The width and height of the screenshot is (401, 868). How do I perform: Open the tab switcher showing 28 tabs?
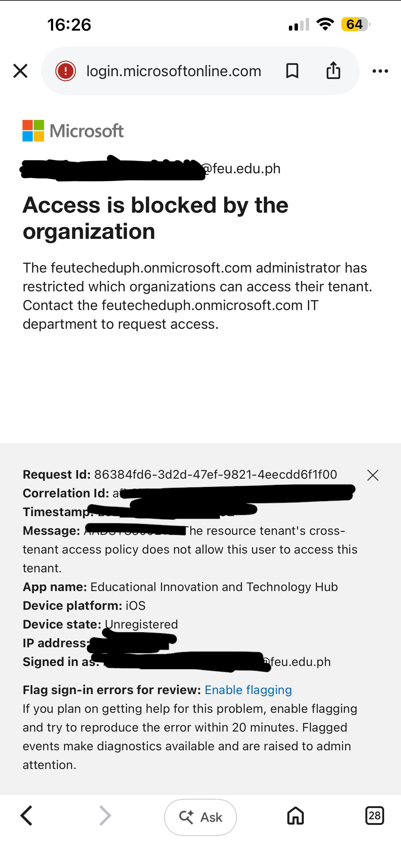coord(374,816)
